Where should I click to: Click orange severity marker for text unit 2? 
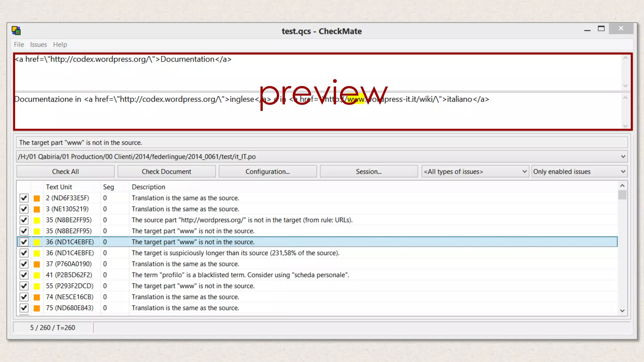pyautogui.click(x=37, y=198)
